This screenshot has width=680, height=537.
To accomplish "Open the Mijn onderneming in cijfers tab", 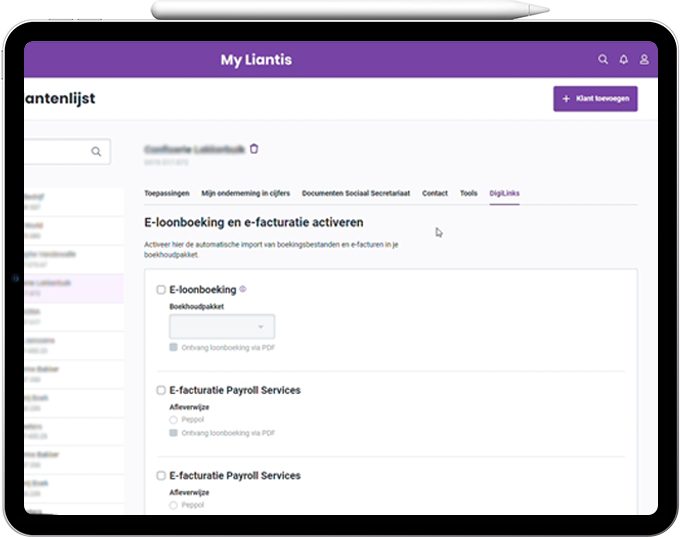I will pyautogui.click(x=247, y=193).
